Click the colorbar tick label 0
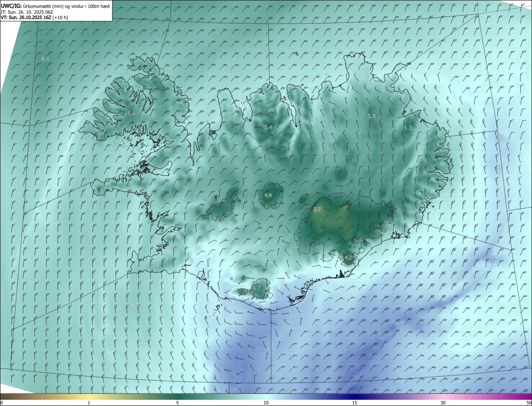 2,403
